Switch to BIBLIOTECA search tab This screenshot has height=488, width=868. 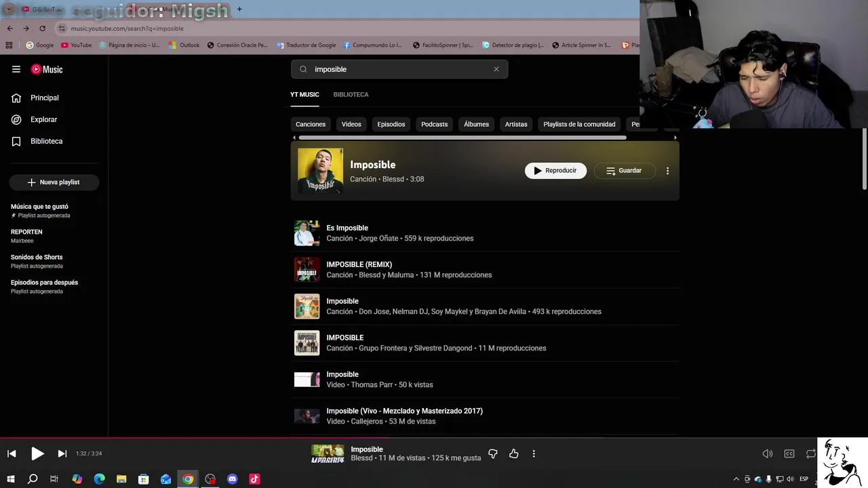351,94
